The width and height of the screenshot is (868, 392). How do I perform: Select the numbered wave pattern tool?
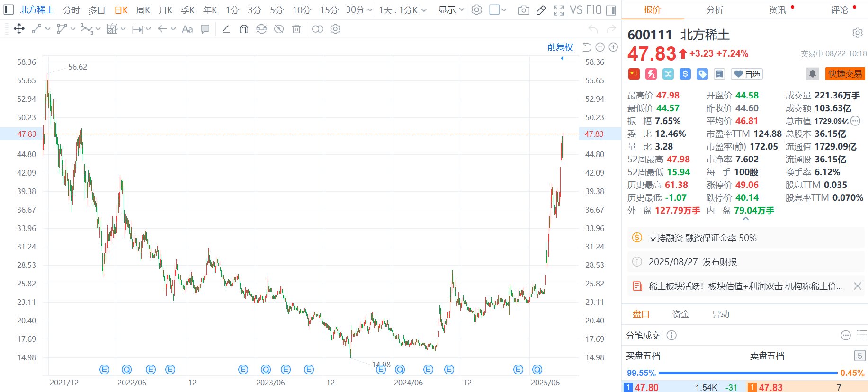tap(87, 29)
